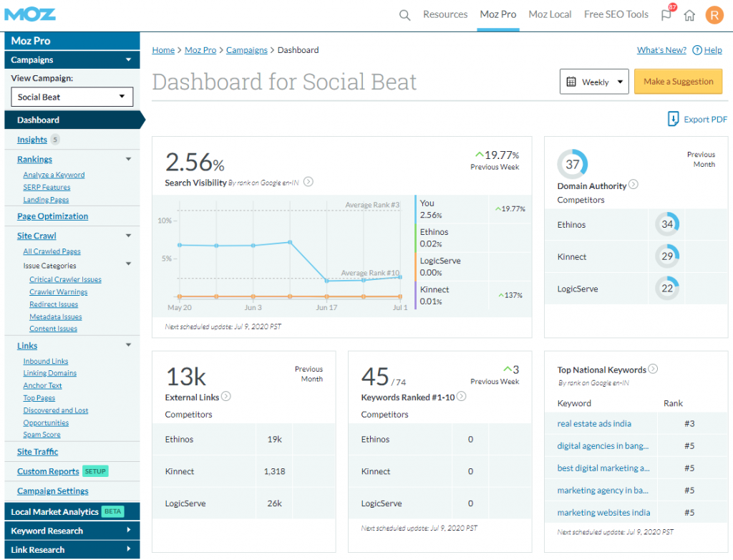
Task: Open the Domain Authority info arrow icon
Action: pos(634,184)
